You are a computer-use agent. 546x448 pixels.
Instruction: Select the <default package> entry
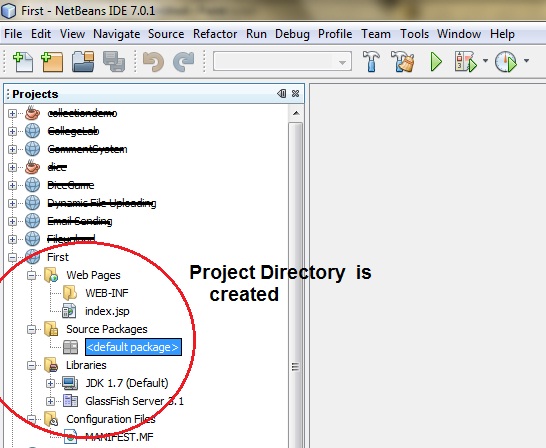pyautogui.click(x=133, y=347)
